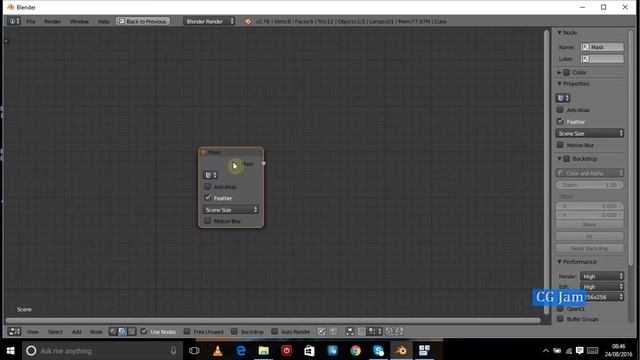Open the node editor type selector
This screenshot has width=640, height=360.
tap(14, 331)
